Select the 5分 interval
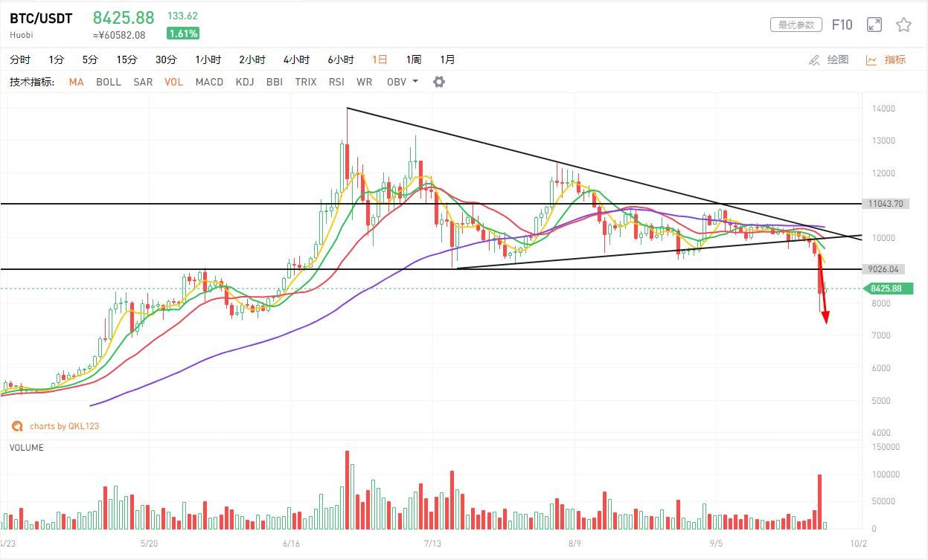This screenshot has height=560, width=928. [90, 59]
